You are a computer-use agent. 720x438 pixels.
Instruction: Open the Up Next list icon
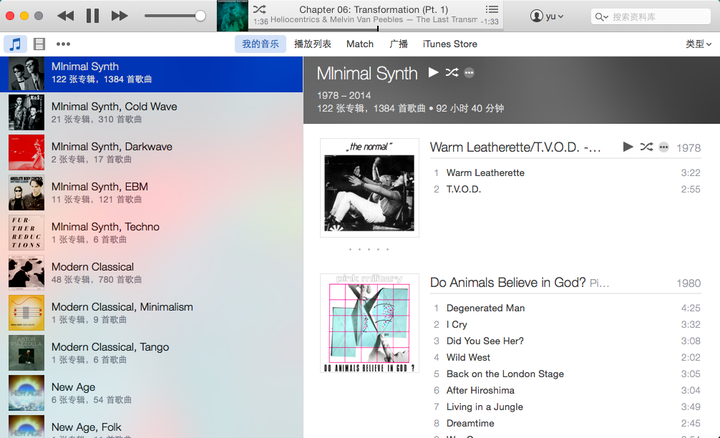pos(492,9)
